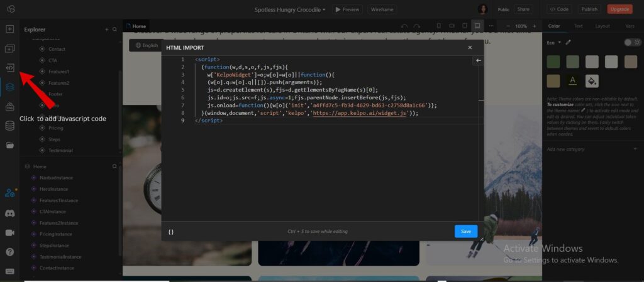Viewport: 644px width, 282px height.
Task: Click the text color A icon
Action: tap(572, 81)
